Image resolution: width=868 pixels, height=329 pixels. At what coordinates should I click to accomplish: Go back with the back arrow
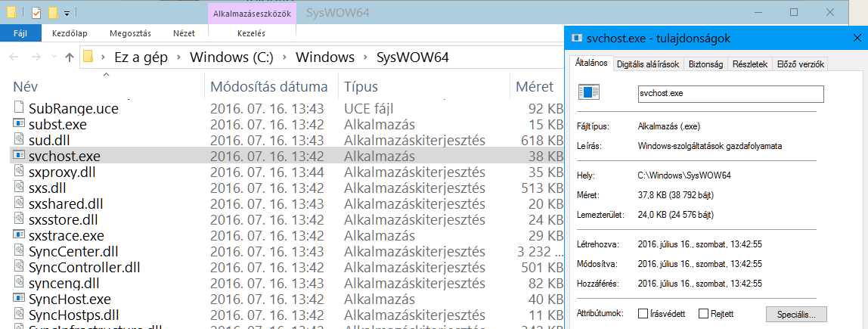pyautogui.click(x=15, y=57)
